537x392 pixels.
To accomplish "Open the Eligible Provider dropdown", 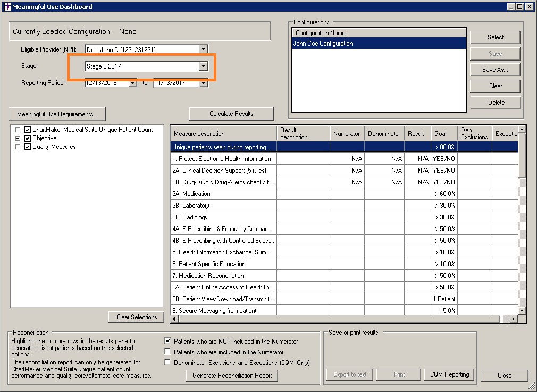I will click(x=204, y=49).
